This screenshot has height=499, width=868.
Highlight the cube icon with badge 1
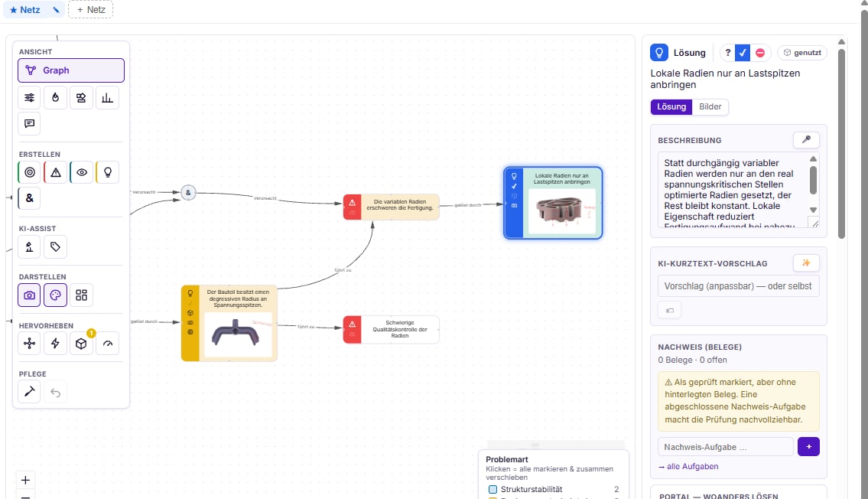click(x=81, y=344)
